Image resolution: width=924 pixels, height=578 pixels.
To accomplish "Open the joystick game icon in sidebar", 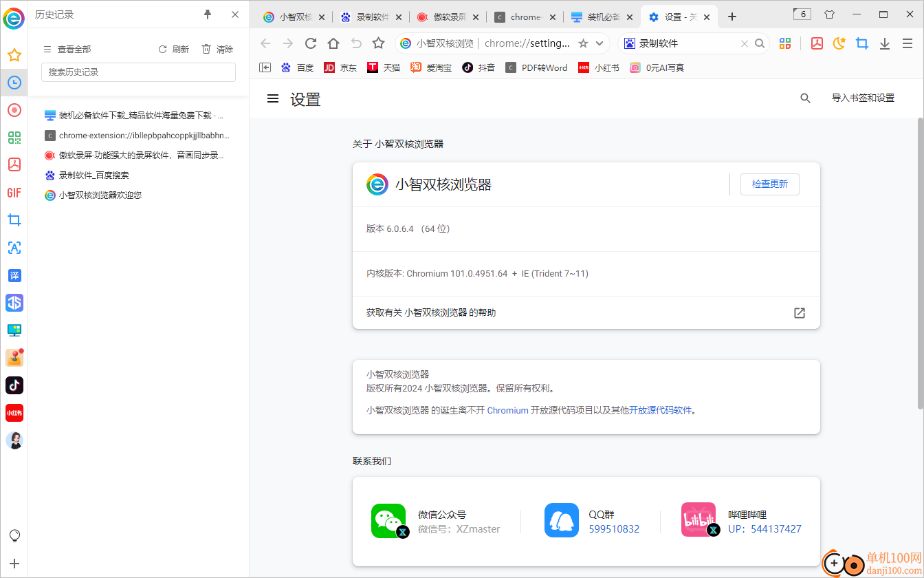I will [x=14, y=358].
